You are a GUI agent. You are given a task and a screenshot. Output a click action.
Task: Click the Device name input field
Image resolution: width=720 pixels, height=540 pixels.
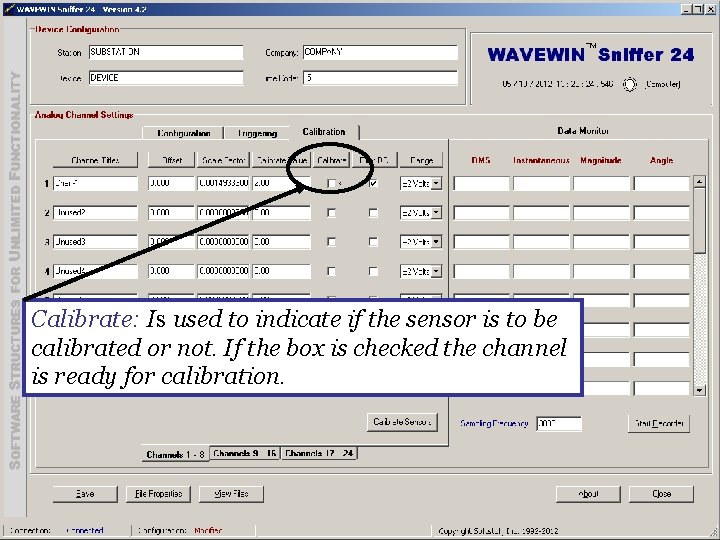coord(166,78)
